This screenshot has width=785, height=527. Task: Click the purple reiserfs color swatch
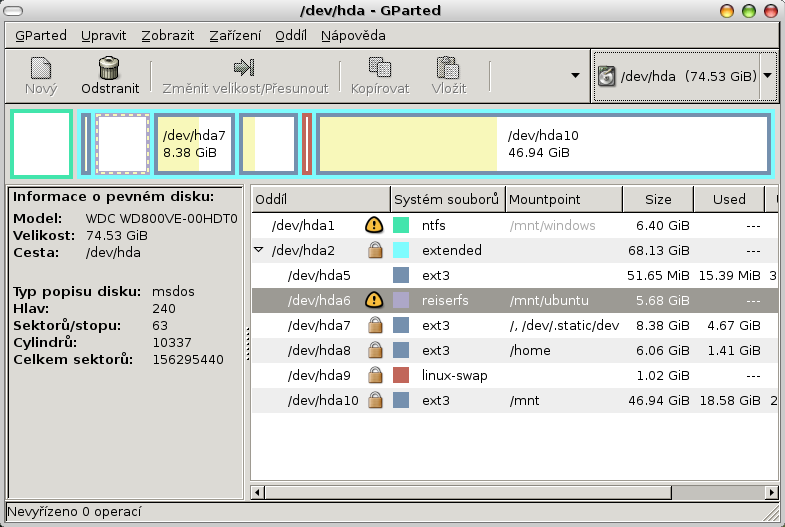point(401,300)
